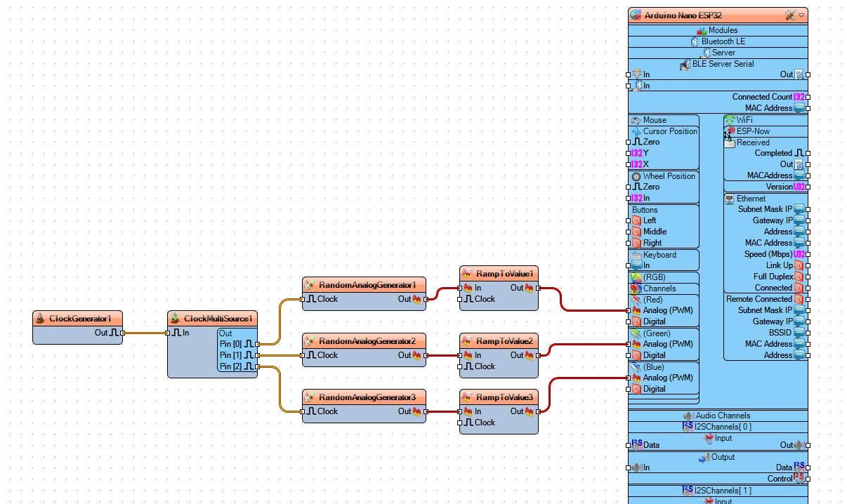Click the RampToValue2 component icon
The width and height of the screenshot is (847, 504).
[467, 341]
